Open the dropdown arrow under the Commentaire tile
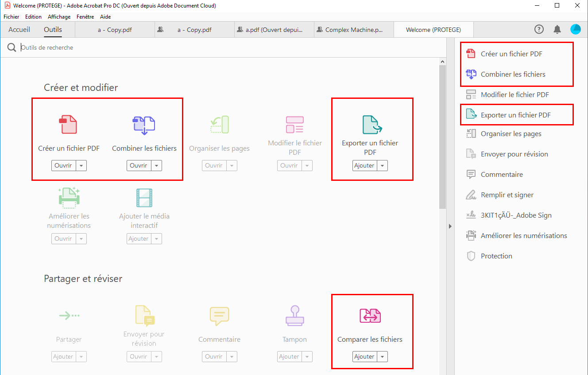The width and height of the screenshot is (588, 375). [x=232, y=356]
